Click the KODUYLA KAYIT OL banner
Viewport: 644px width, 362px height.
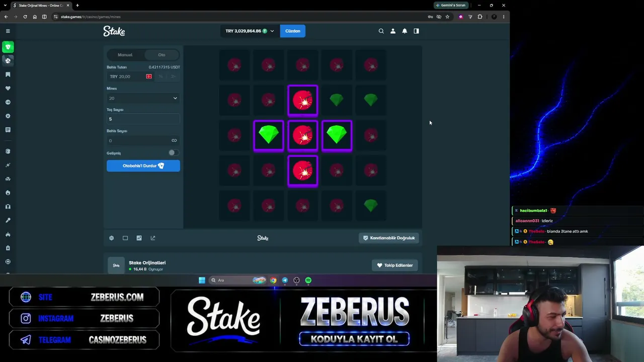point(354,339)
